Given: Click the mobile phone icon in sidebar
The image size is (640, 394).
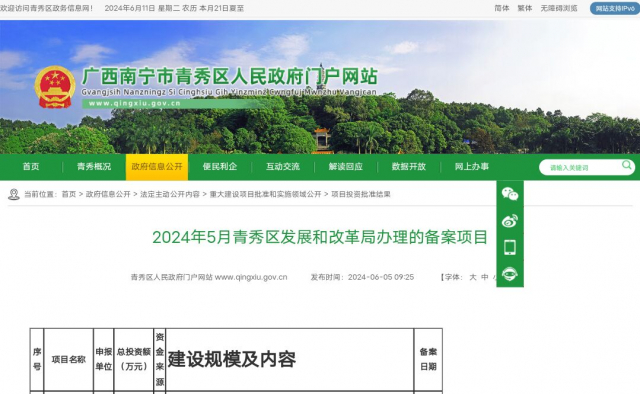Looking at the screenshot, I should click(x=510, y=247).
